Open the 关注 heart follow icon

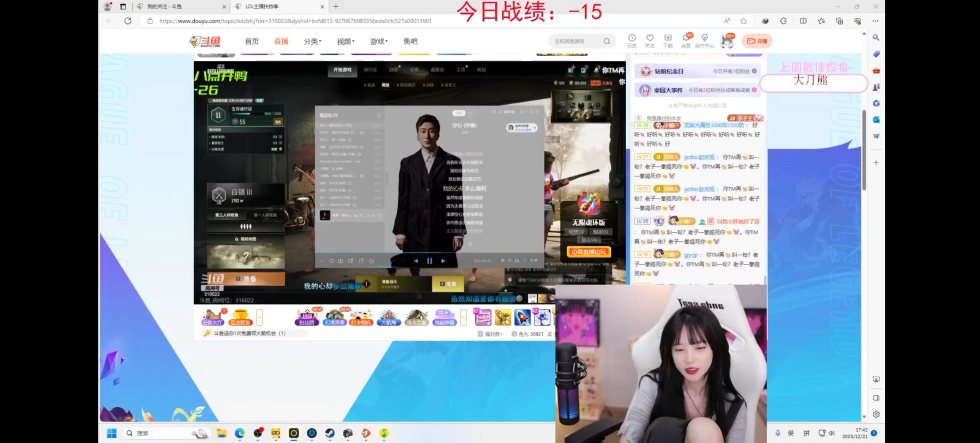[650, 41]
